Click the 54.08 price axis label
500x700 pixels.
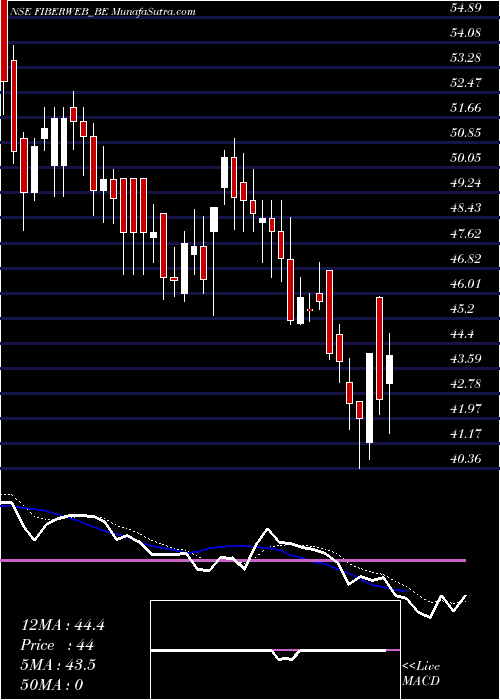(x=466, y=33)
